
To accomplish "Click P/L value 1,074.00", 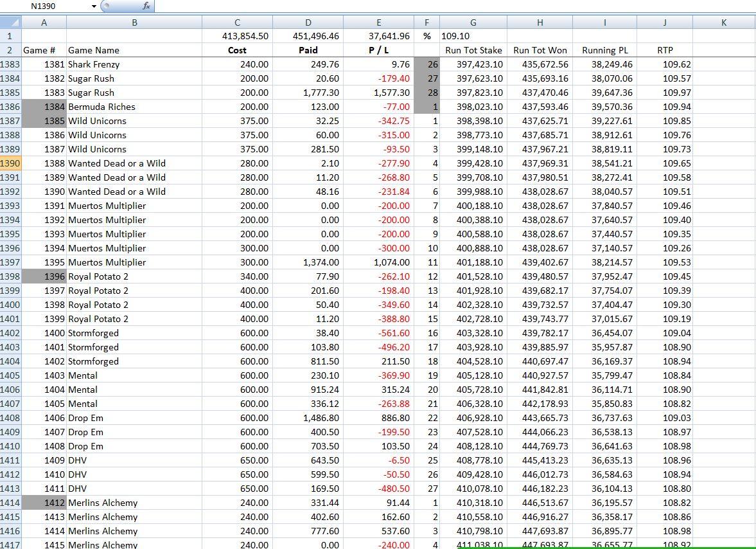I will coord(379,262).
